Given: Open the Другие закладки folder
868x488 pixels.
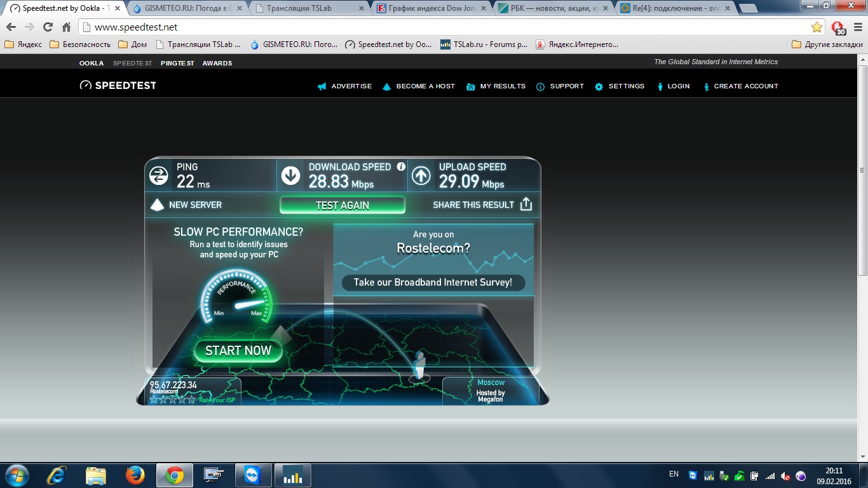Looking at the screenshot, I should [827, 44].
